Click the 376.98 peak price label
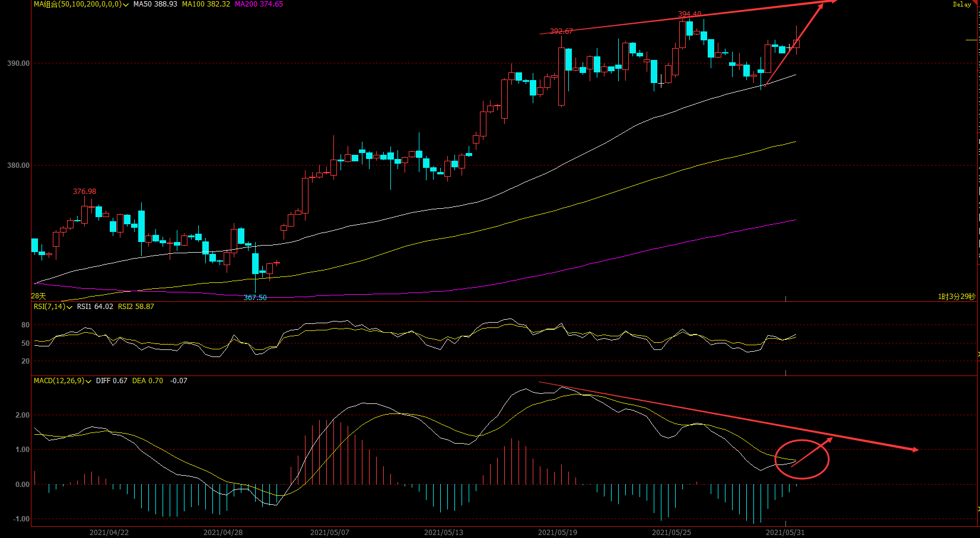980x538 pixels. (x=84, y=192)
